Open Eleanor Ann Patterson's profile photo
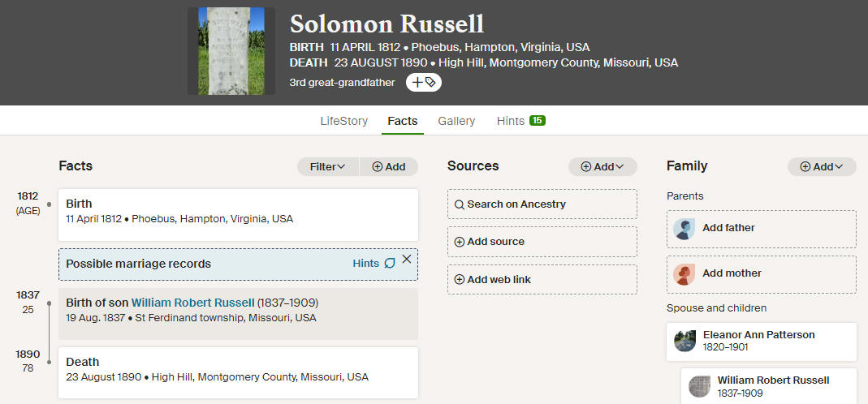 pos(684,341)
